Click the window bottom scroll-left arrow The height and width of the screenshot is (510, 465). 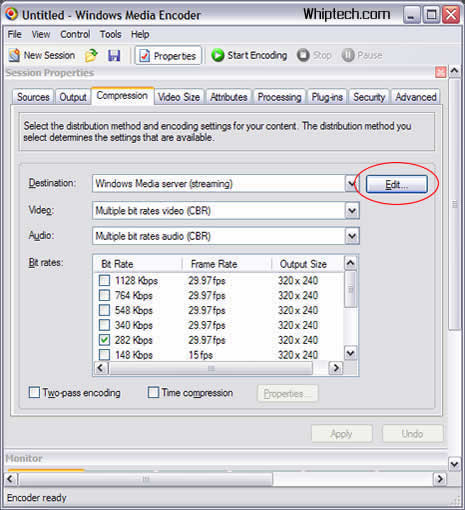(x=10, y=479)
